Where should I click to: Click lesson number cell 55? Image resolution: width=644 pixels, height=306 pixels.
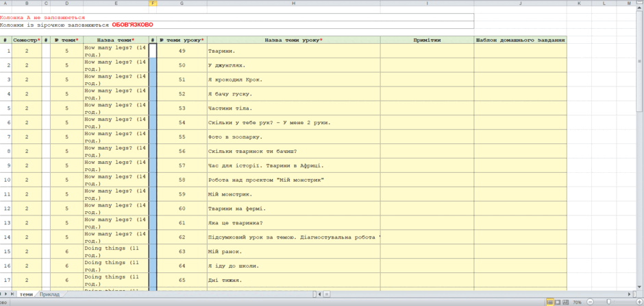click(182, 137)
